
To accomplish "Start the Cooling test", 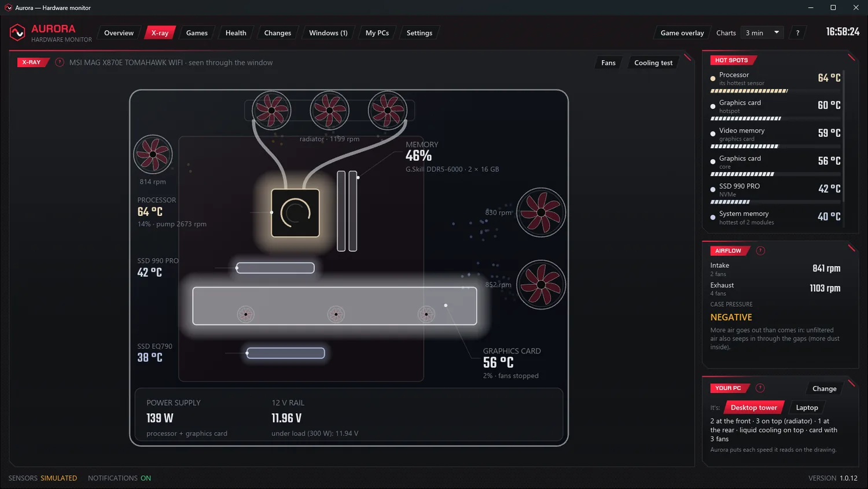I will [x=653, y=62].
